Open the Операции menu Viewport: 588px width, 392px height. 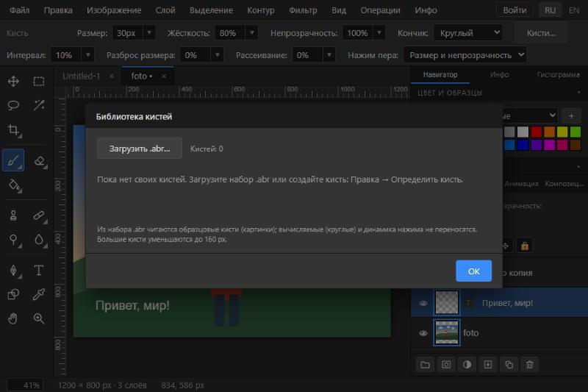pyautogui.click(x=380, y=10)
